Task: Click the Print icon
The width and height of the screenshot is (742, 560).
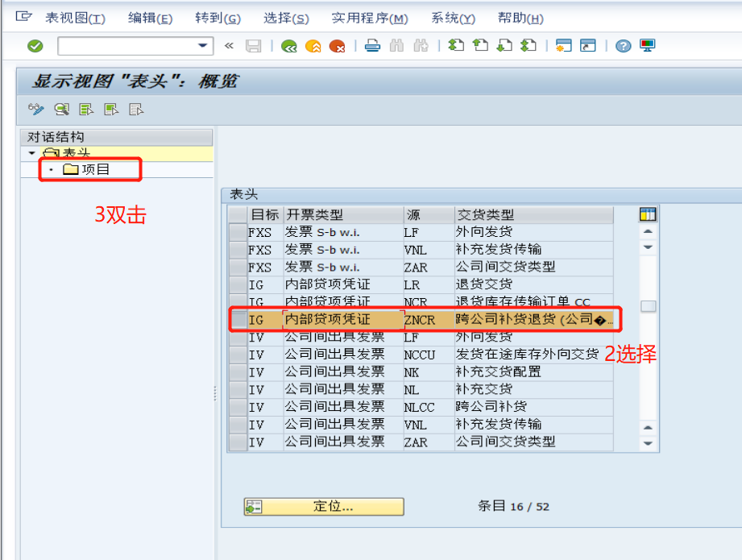Action: pos(372,46)
